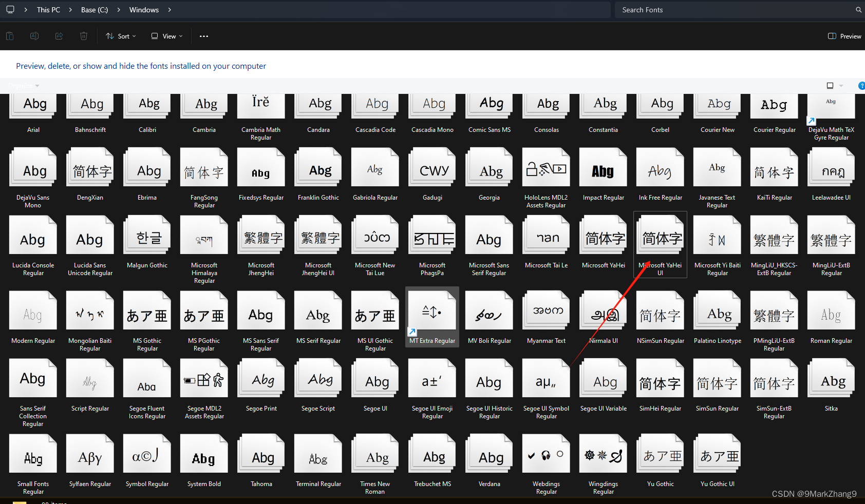The height and width of the screenshot is (504, 865).
Task: Open the Organize dropdown
Action: tap(24, 86)
